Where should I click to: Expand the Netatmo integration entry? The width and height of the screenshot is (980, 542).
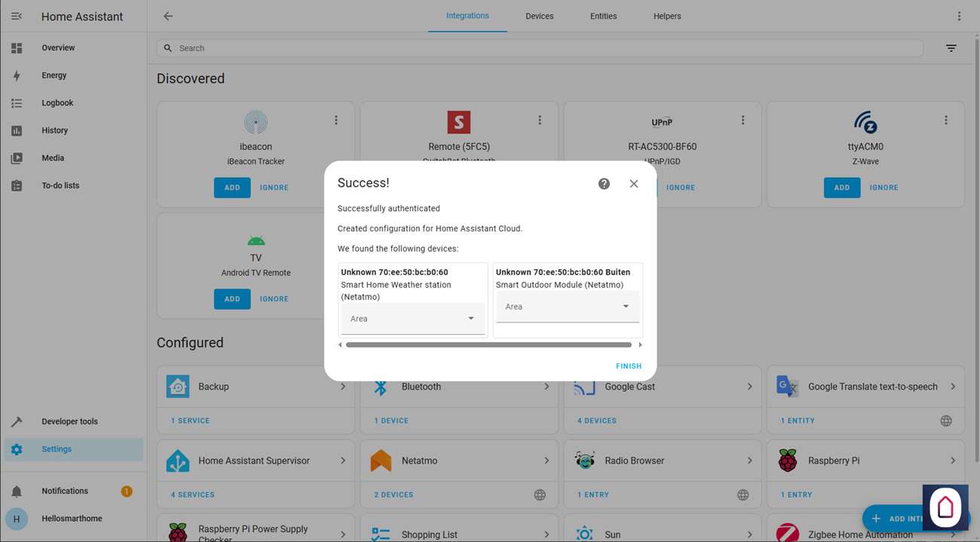[x=547, y=461]
